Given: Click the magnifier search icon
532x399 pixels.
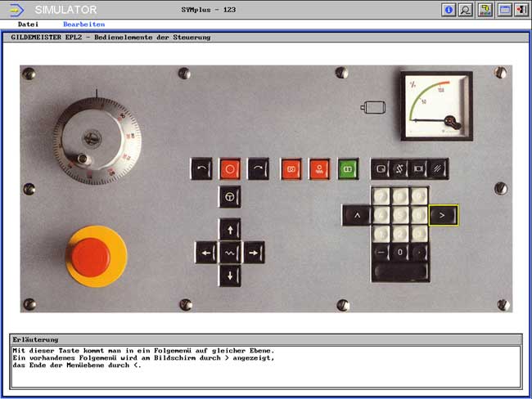Looking at the screenshot, I should (466, 10).
